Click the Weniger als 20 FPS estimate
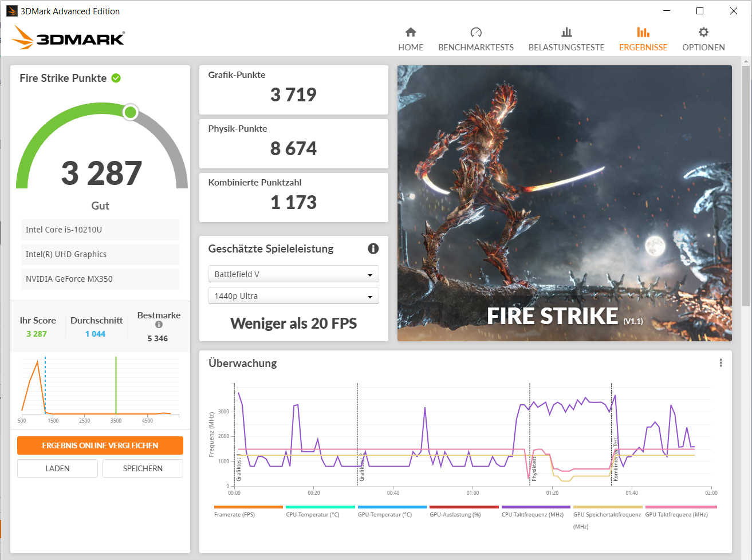The width and height of the screenshot is (752, 560). point(293,324)
